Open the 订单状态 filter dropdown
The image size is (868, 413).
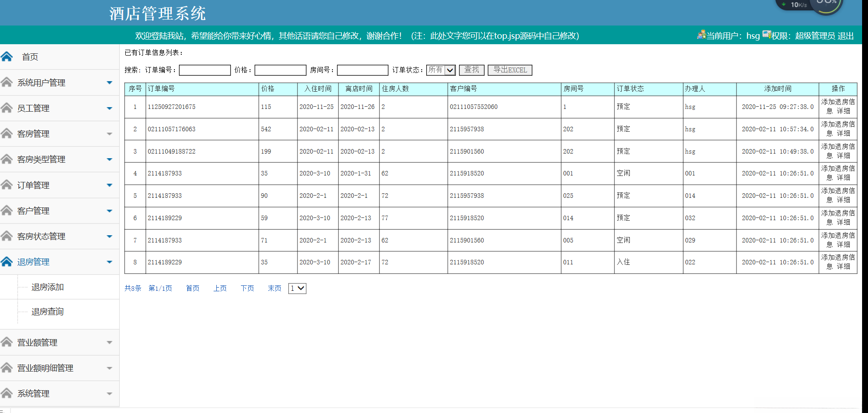[440, 70]
